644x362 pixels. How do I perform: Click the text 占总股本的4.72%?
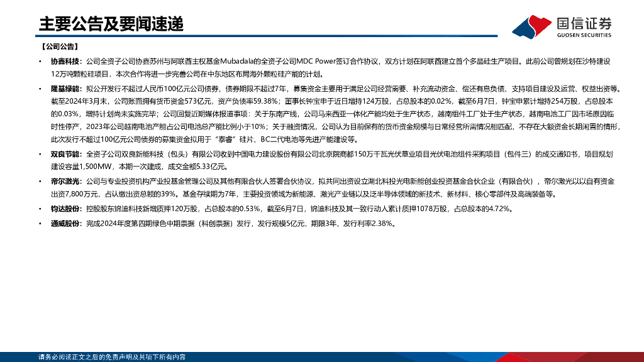(x=483, y=209)
